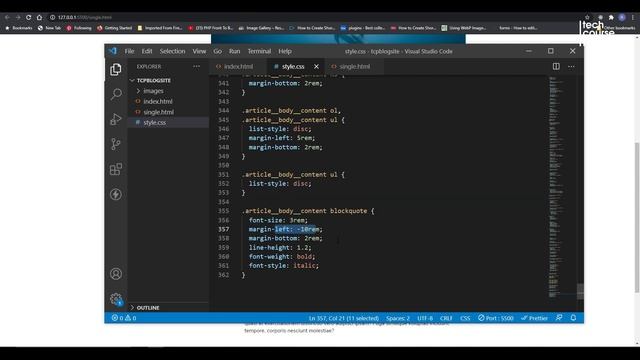This screenshot has height=360, width=640.
Task: Open editor More Actions ellipsis
Action: [x=571, y=66]
